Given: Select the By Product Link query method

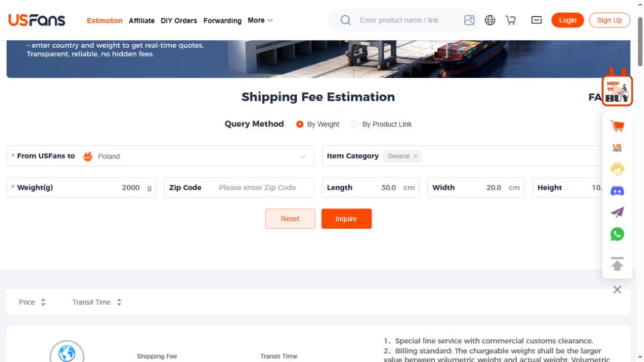Looking at the screenshot, I should (x=381, y=124).
